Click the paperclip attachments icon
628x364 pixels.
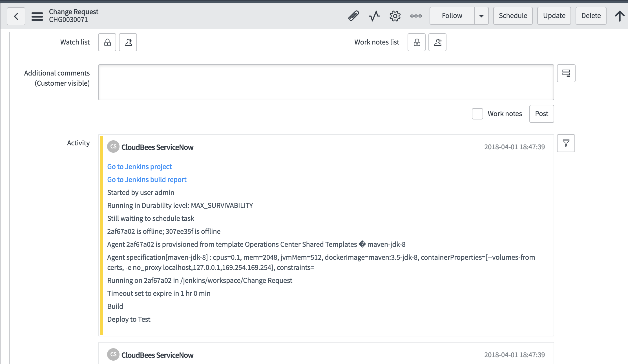click(x=353, y=16)
